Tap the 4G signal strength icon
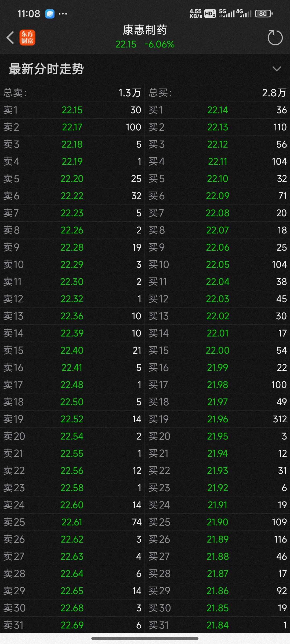 point(244,13)
